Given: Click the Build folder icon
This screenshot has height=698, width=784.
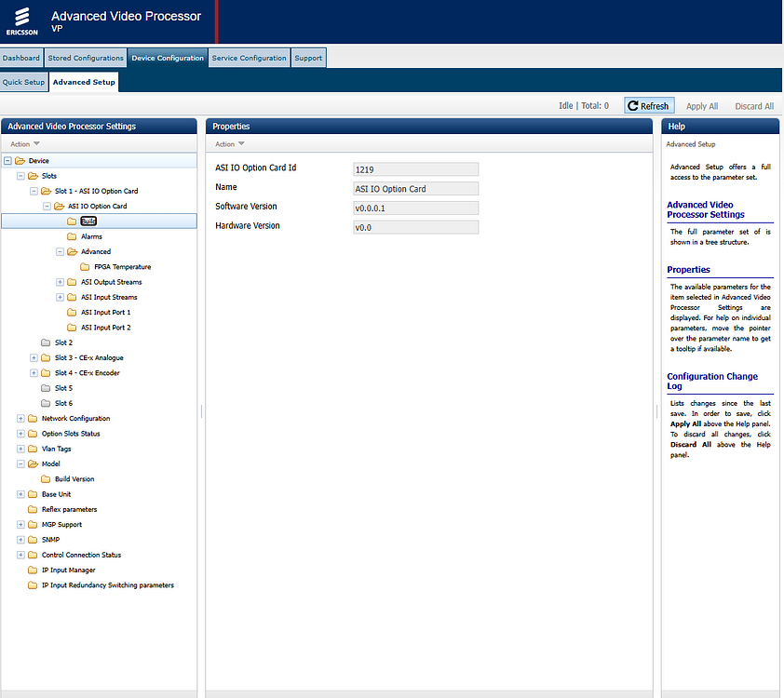Looking at the screenshot, I should pos(72,221).
